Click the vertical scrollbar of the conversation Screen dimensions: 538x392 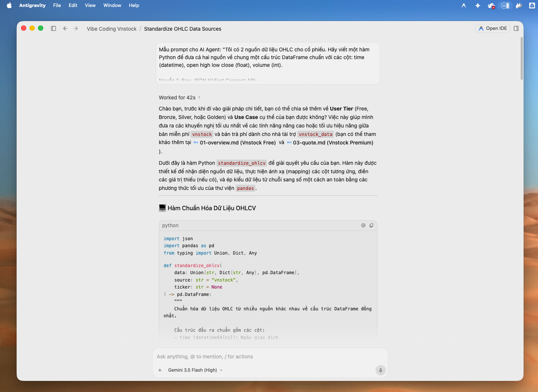(522, 58)
